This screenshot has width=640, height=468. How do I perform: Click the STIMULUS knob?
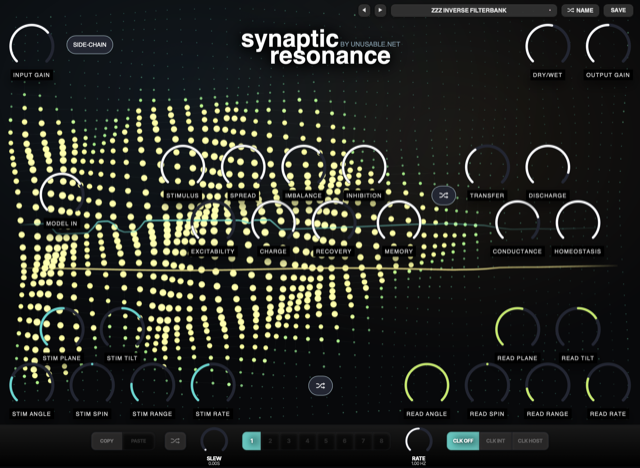coord(182,166)
